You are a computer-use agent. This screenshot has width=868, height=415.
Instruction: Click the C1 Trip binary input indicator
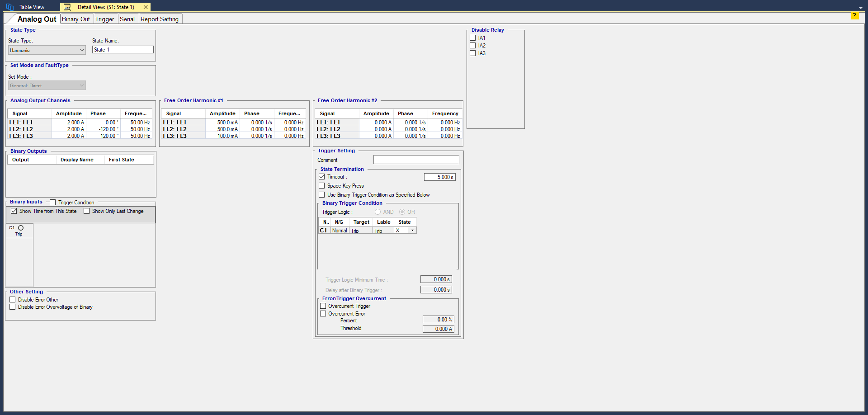point(21,228)
